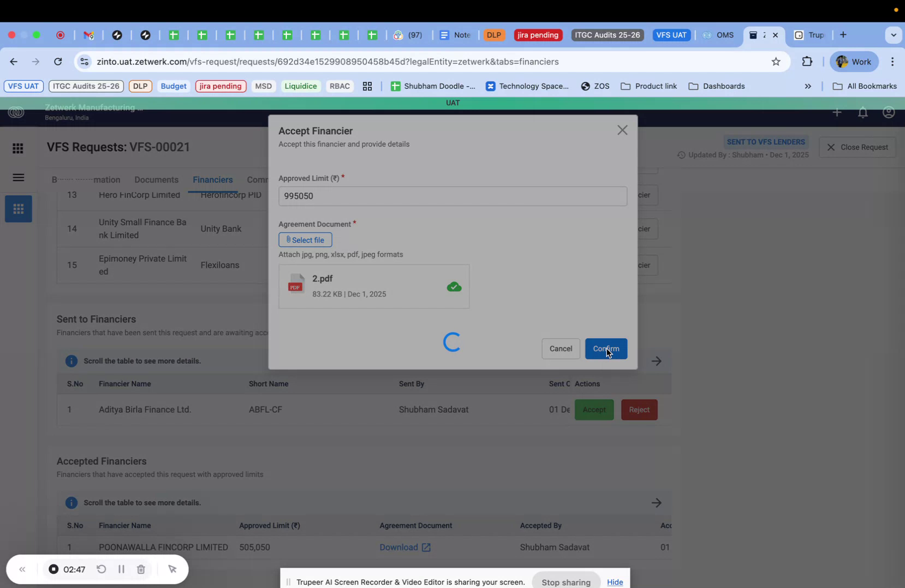
Task: Open the tab search dropdown arrow
Action: tap(894, 34)
